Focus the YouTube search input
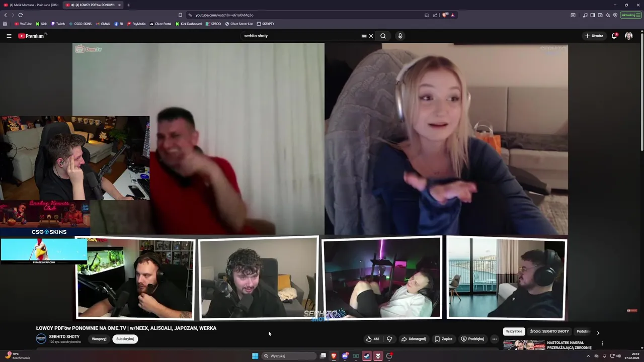644x362 pixels. coord(302,36)
